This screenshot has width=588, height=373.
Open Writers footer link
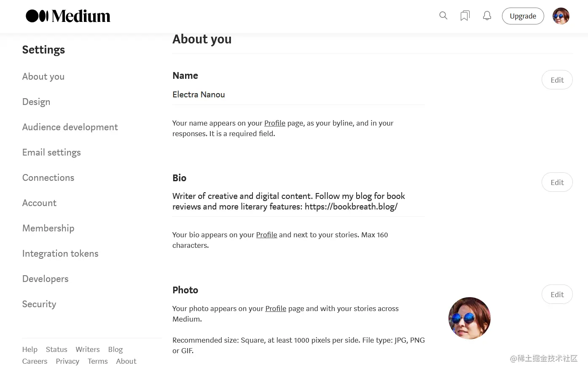tap(88, 349)
